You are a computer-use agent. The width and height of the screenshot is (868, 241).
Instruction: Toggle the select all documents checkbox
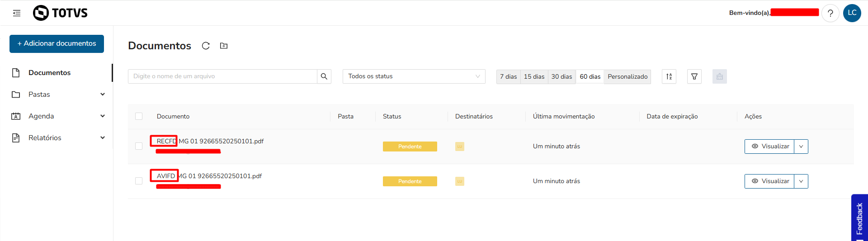pyautogui.click(x=139, y=116)
